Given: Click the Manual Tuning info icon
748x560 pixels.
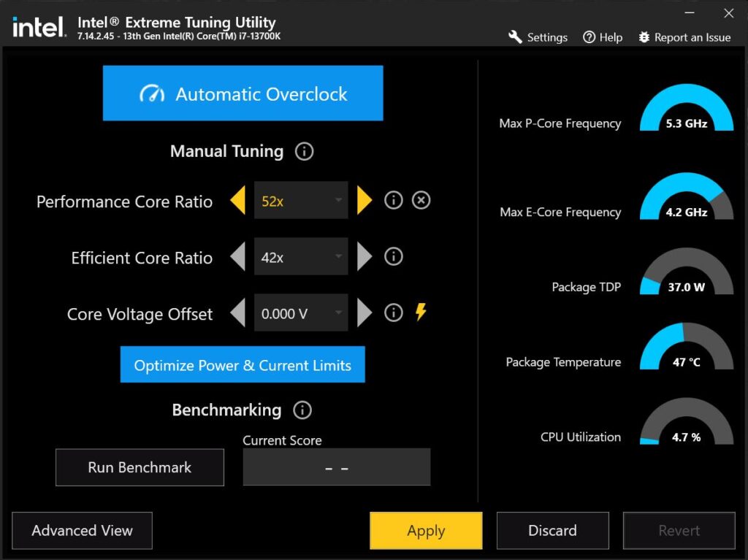Looking at the screenshot, I should [x=305, y=152].
